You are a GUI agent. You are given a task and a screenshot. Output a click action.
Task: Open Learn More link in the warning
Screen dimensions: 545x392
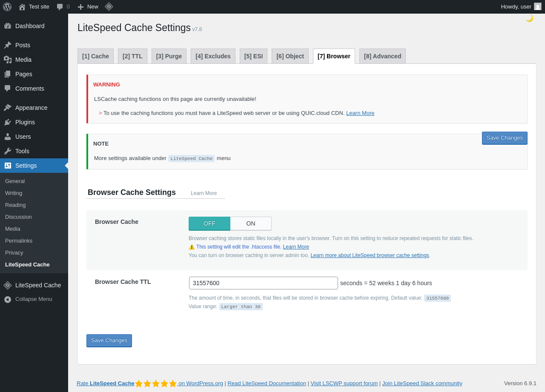360,113
